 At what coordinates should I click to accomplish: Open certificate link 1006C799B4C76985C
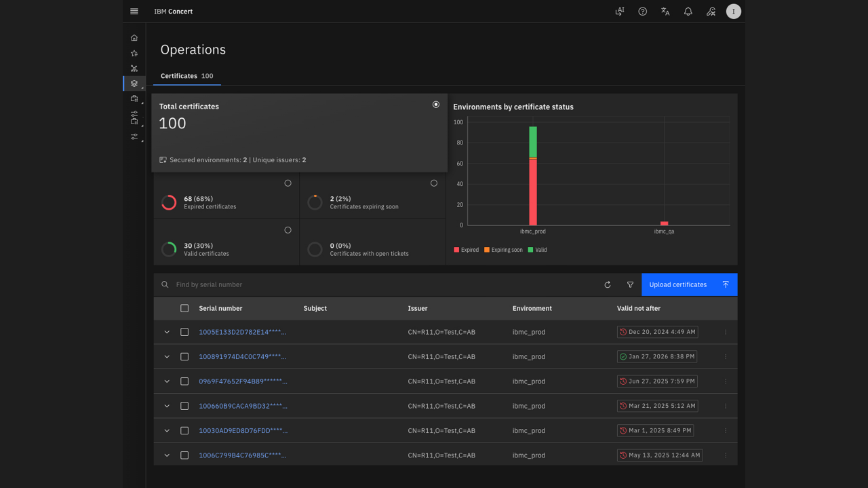243,455
